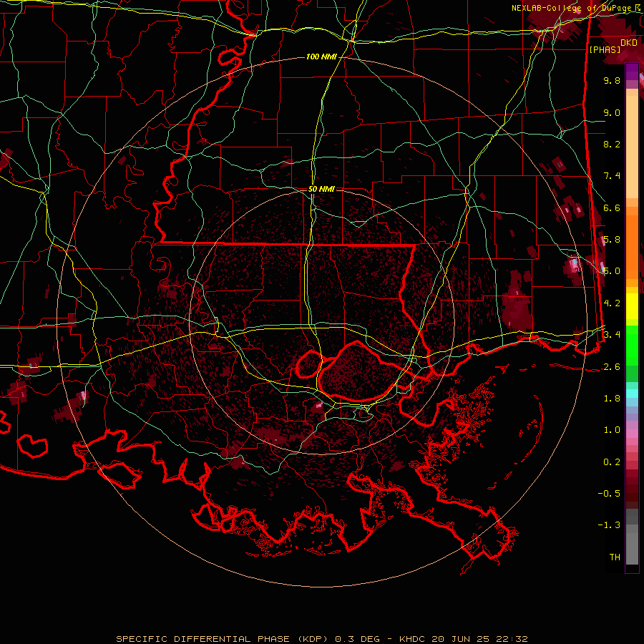The image size is (644, 644).
Task: Click the 6.6 scale value
Action: tap(612, 208)
